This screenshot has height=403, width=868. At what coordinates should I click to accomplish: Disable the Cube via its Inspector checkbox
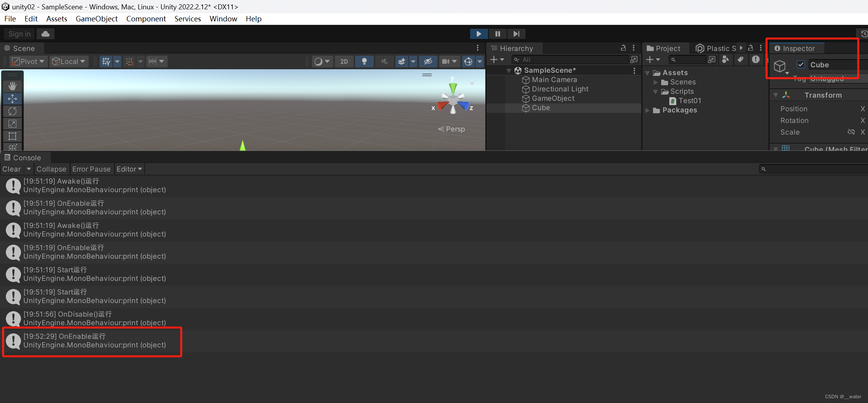coord(801,65)
